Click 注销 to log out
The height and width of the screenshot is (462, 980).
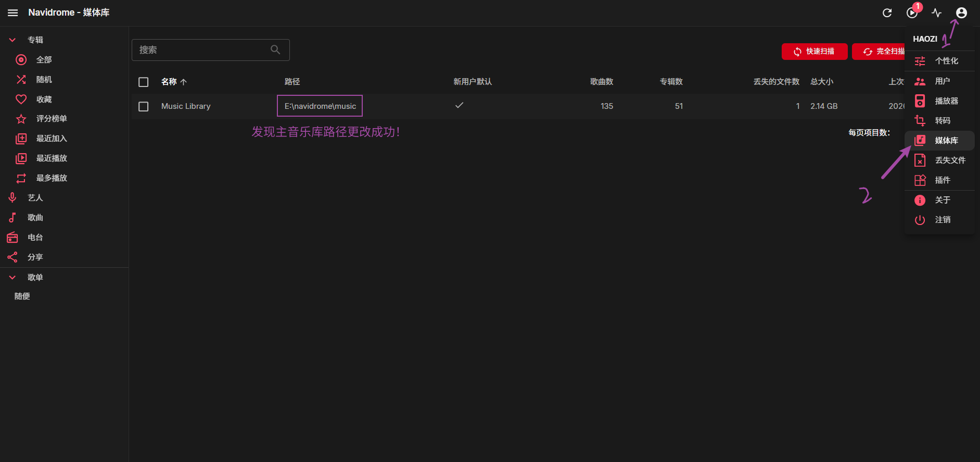tap(939, 220)
